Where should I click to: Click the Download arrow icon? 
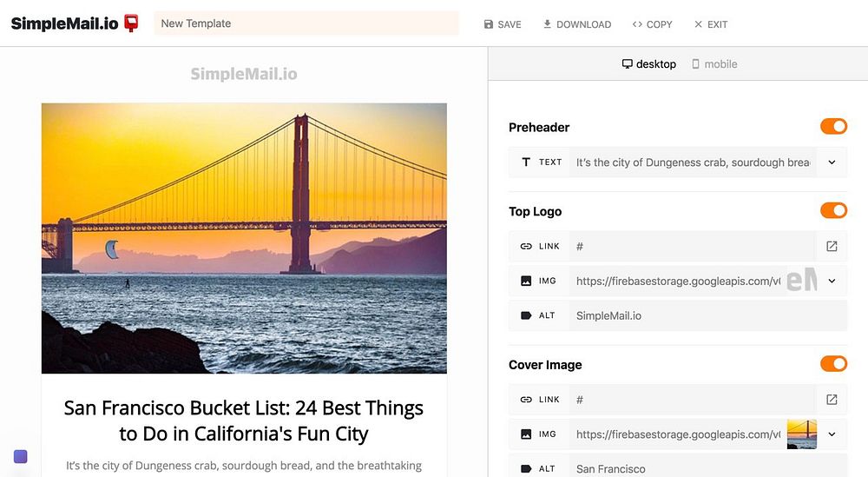pyautogui.click(x=548, y=24)
